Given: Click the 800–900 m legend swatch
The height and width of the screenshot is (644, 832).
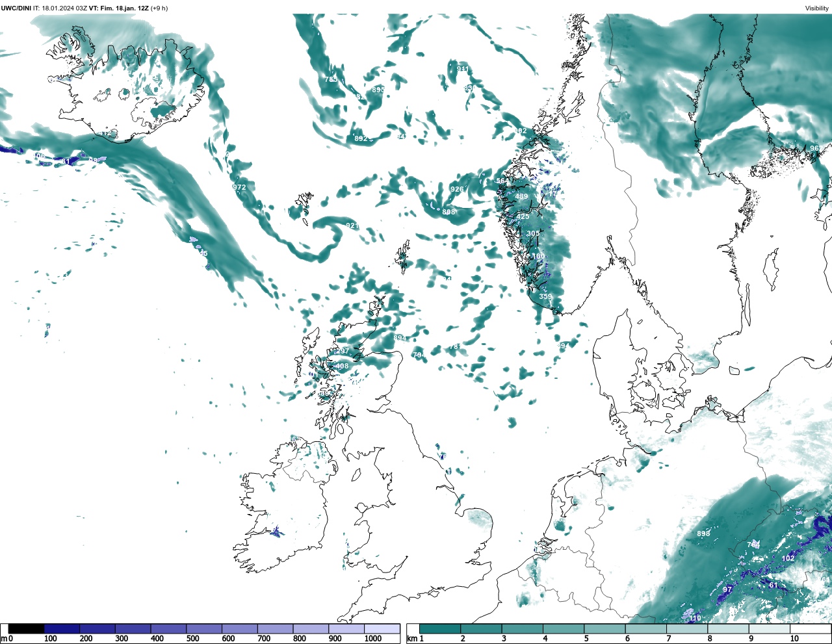Looking at the screenshot, I should [x=311, y=629].
